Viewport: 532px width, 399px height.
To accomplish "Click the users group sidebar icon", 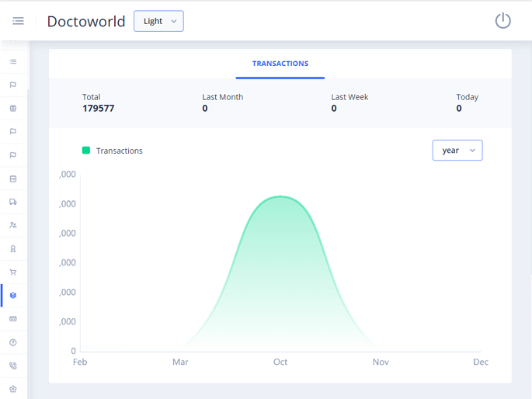I will 13,225.
